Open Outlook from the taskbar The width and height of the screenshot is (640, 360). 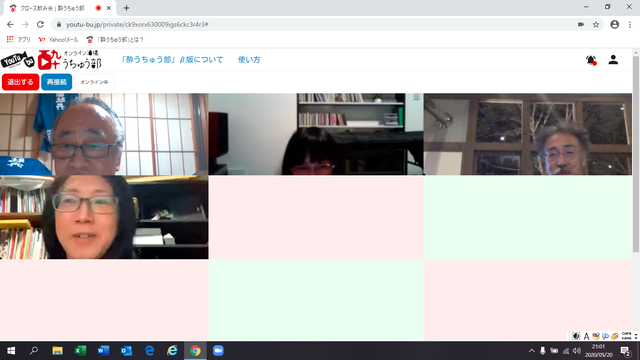click(126, 351)
